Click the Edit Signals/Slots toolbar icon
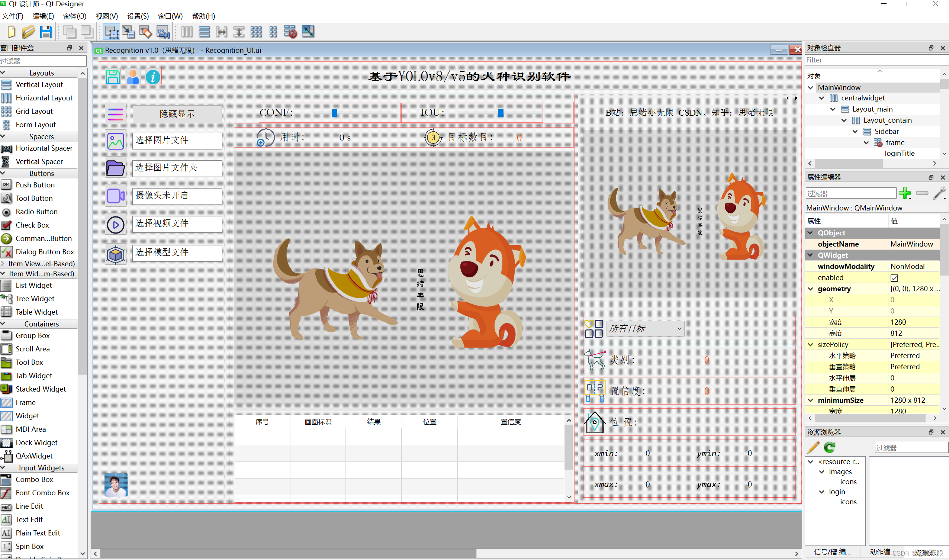This screenshot has height=560, width=949. [128, 32]
